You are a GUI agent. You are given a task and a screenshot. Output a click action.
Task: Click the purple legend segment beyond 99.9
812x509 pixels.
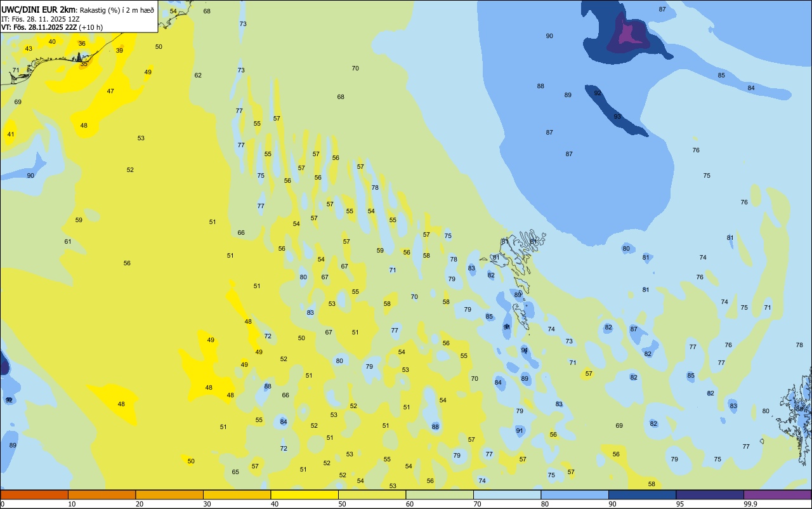[x=777, y=494]
